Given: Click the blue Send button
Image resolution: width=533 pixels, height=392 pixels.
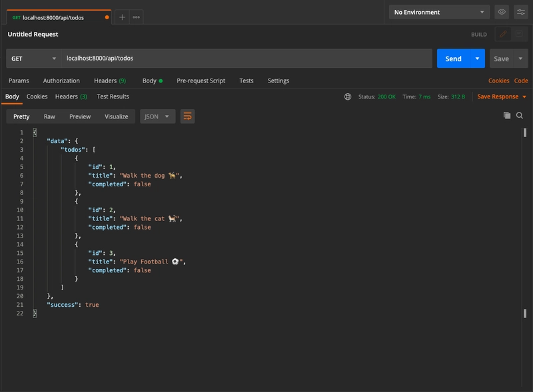Looking at the screenshot, I should (454, 59).
